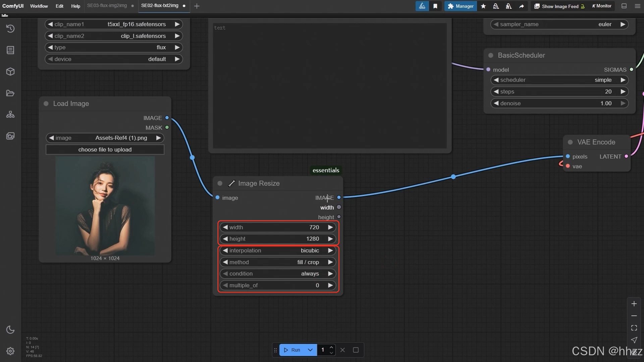Open settings gear in sidebar
This screenshot has width=644, height=362.
click(x=10, y=351)
